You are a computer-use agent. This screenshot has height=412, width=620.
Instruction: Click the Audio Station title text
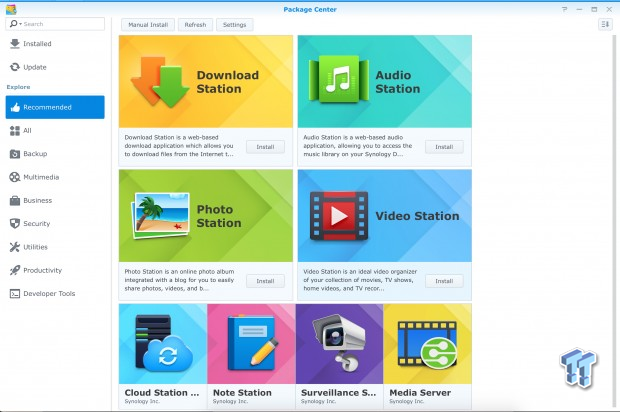click(x=397, y=82)
